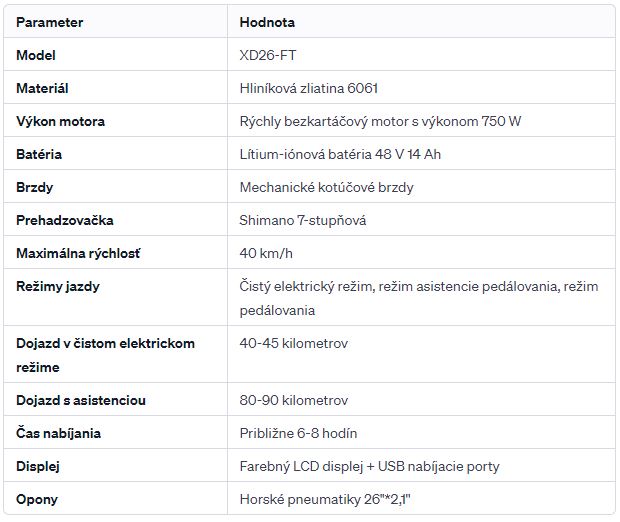The image size is (620, 522).
Task: Select the Čas nabíjania row label
Action: pyautogui.click(x=59, y=433)
